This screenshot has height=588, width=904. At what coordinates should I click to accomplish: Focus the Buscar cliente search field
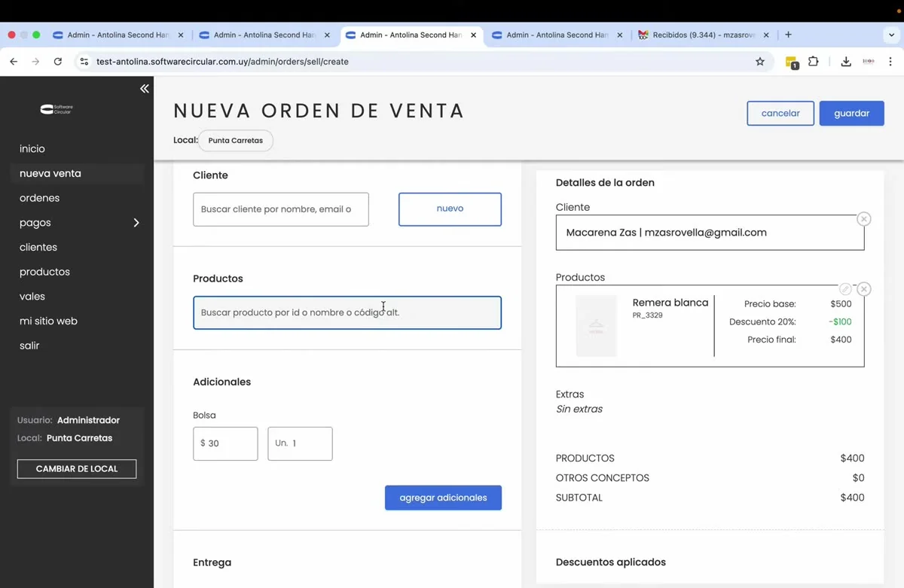(281, 209)
